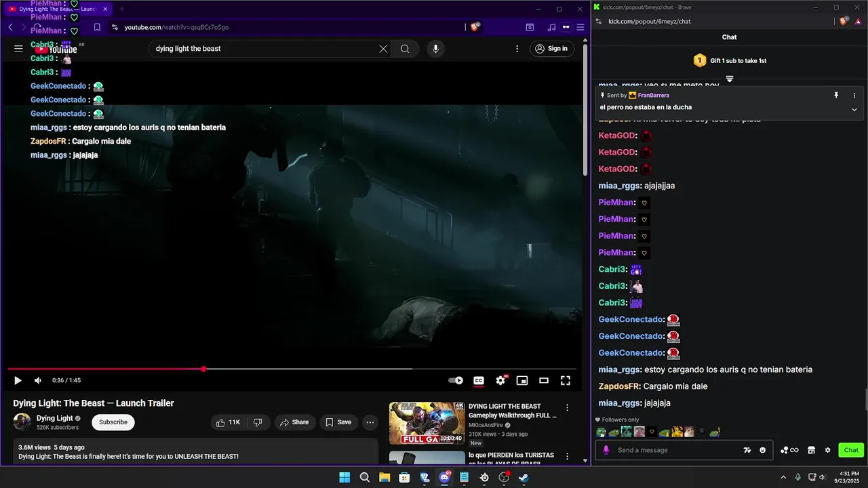
Task: Send message with green Chat button
Action: pos(851,450)
